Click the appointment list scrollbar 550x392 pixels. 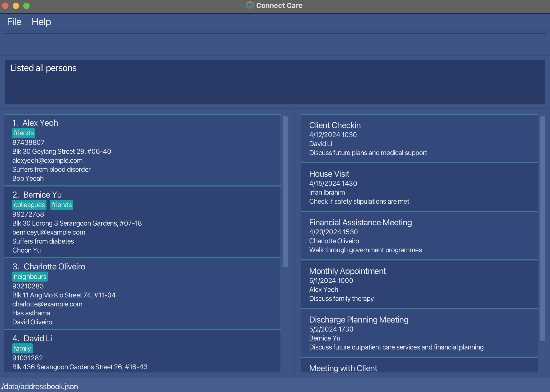[543, 229]
